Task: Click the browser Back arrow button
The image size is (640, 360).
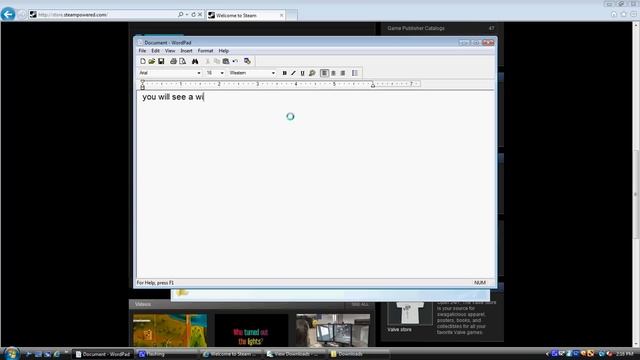Action: (x=8, y=14)
